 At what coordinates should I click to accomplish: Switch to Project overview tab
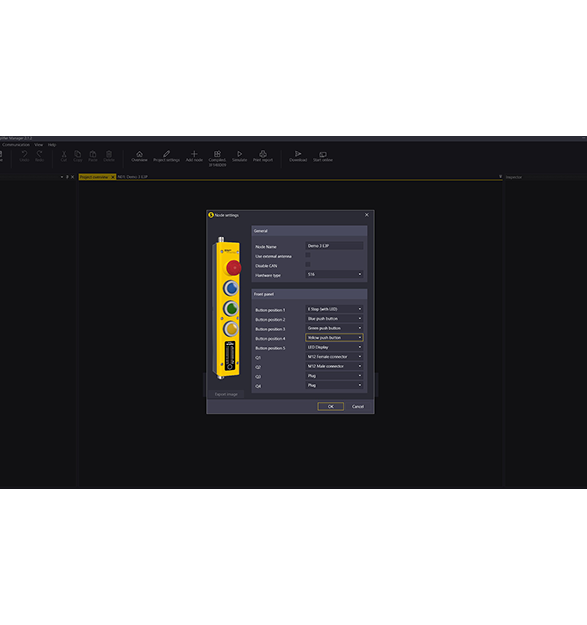click(94, 177)
